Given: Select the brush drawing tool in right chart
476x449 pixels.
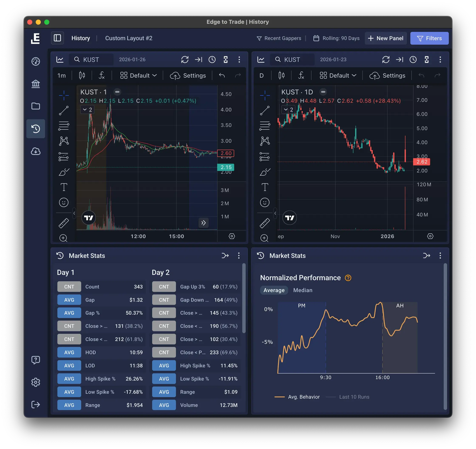Looking at the screenshot, I should pos(265,172).
